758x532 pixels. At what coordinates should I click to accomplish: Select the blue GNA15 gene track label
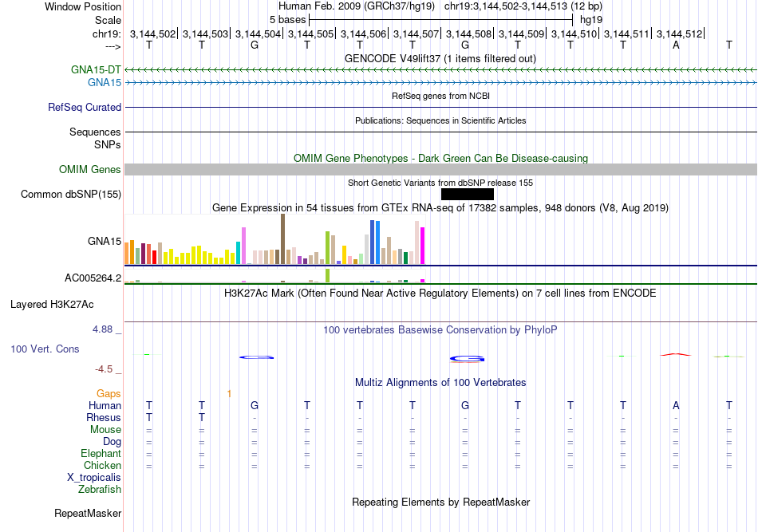[105, 83]
